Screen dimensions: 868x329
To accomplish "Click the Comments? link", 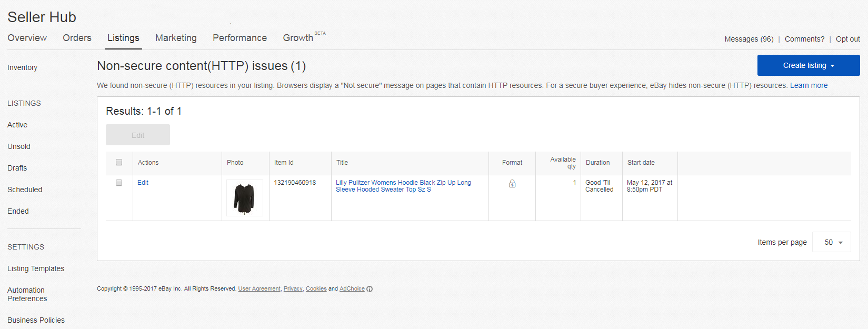I will click(x=804, y=39).
